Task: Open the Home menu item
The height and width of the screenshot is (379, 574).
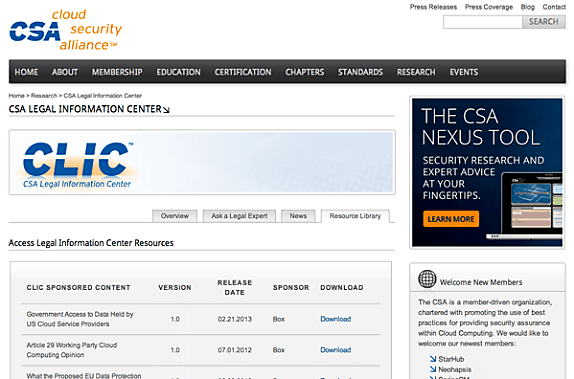Action: (26, 72)
